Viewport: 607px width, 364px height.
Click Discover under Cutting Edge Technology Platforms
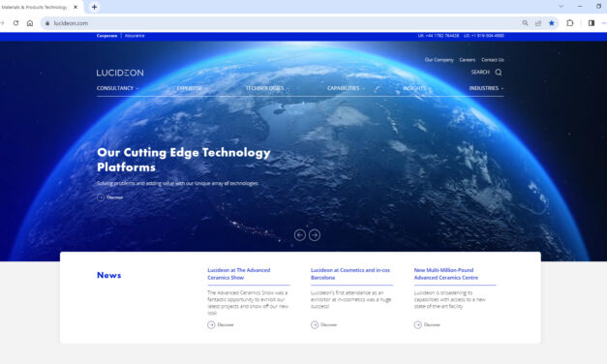[x=110, y=197]
